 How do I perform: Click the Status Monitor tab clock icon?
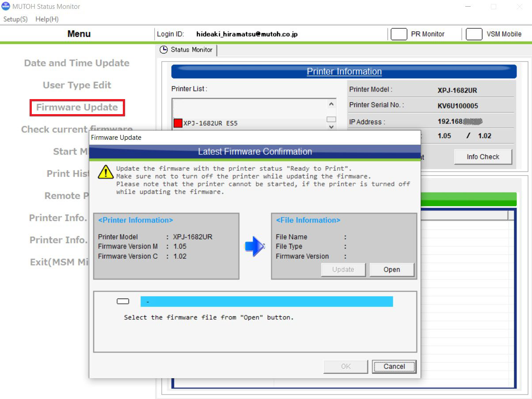(x=164, y=50)
